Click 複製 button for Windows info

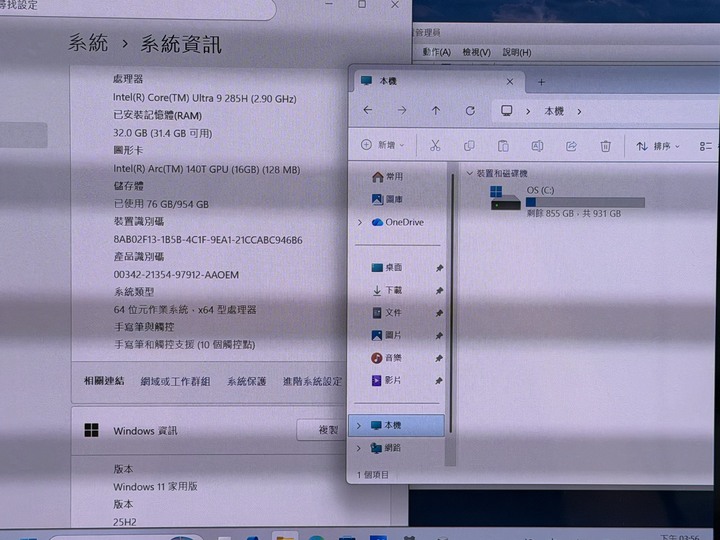click(321, 430)
